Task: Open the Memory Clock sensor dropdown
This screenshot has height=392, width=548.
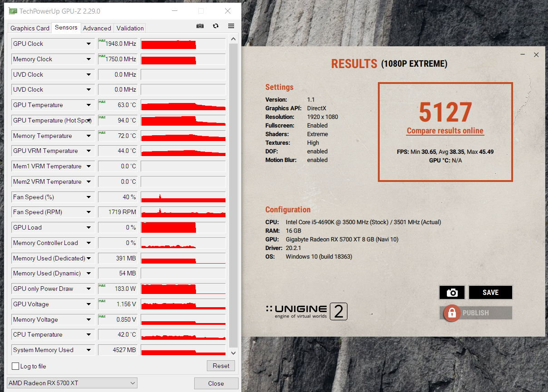Action: coord(88,59)
